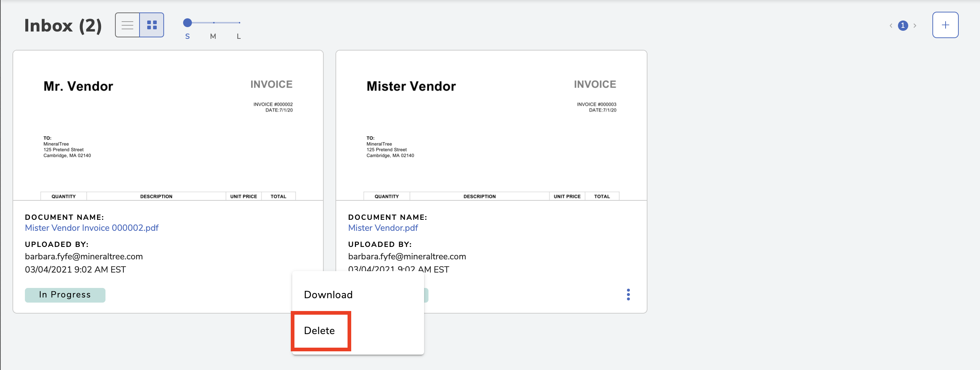
Task: Set thumbnail size slider to L
Action: pos(239,23)
